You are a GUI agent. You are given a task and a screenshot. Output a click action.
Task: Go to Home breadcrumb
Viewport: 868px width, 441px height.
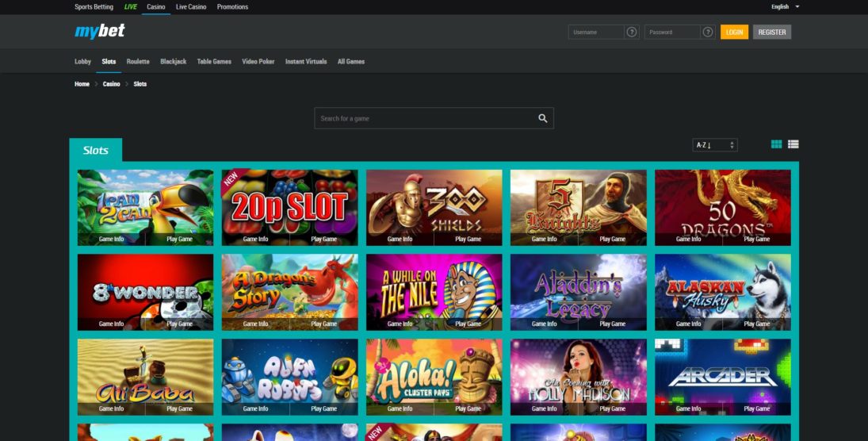click(x=82, y=84)
